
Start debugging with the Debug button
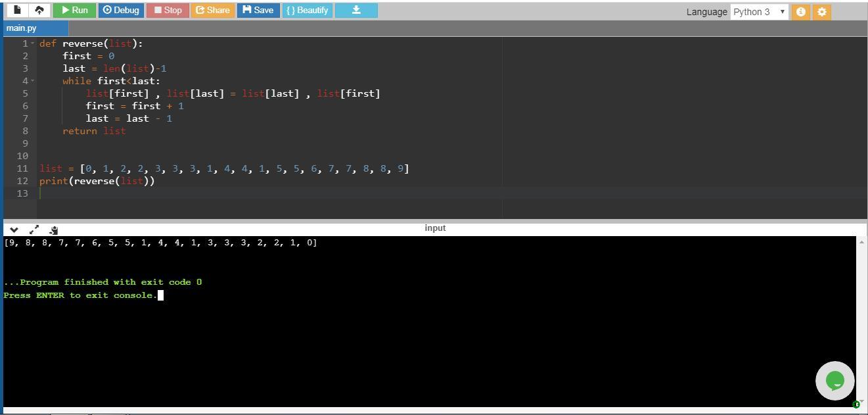(121, 11)
